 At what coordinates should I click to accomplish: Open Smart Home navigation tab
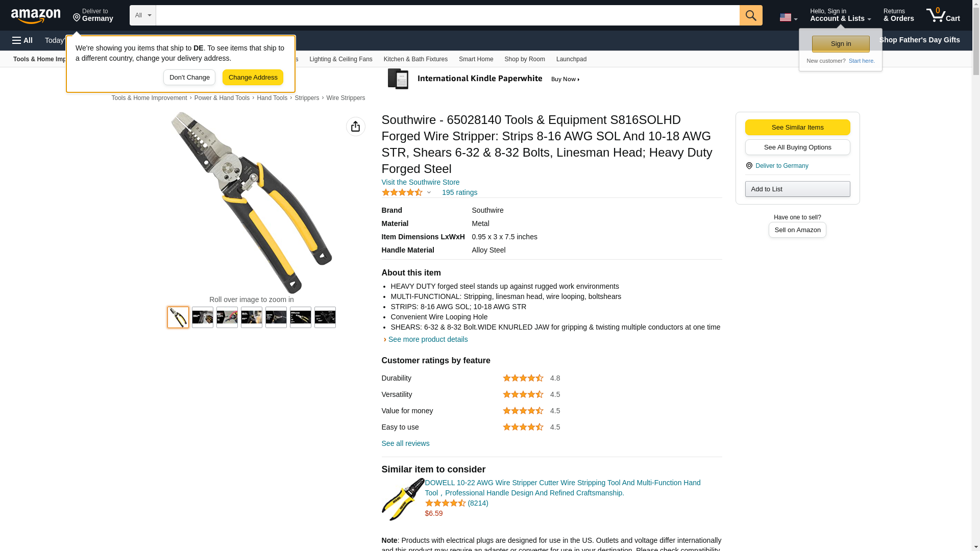(476, 59)
